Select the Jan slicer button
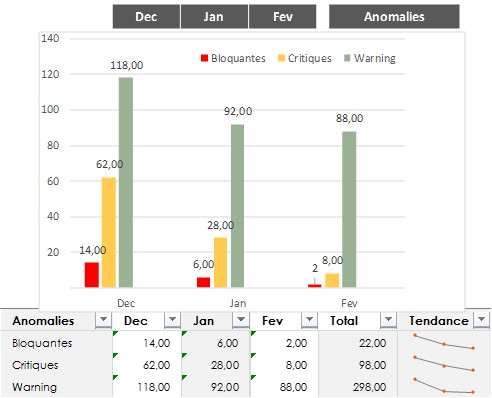This screenshot has width=492, height=398. [x=214, y=16]
